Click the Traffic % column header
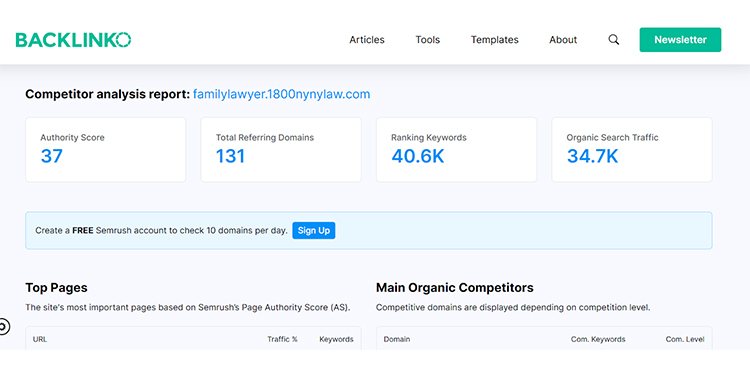This screenshot has width=750, height=370. click(282, 339)
